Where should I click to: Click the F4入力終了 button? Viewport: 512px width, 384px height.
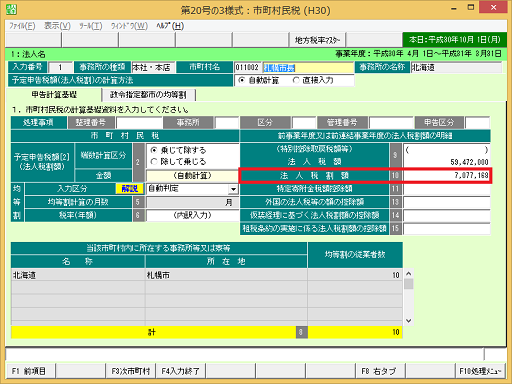(180, 371)
